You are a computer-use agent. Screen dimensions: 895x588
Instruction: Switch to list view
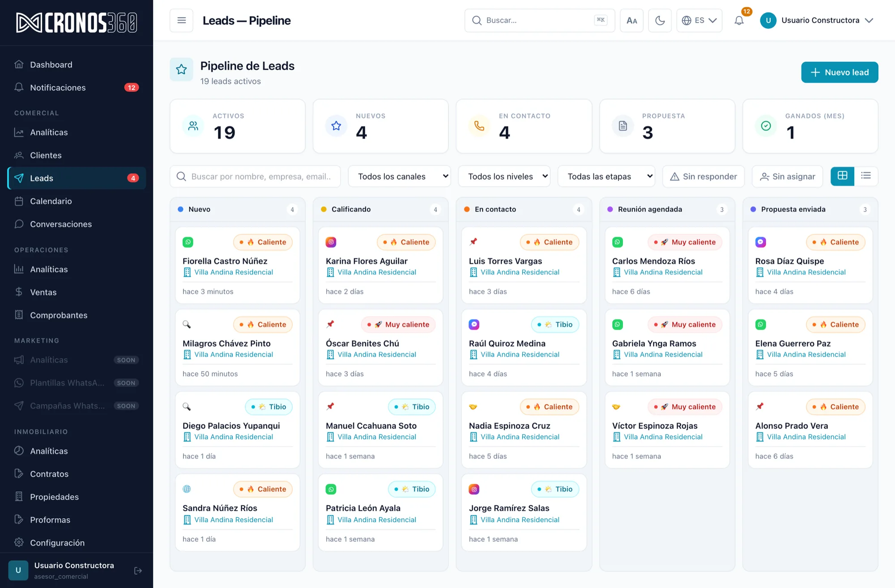coord(866,176)
